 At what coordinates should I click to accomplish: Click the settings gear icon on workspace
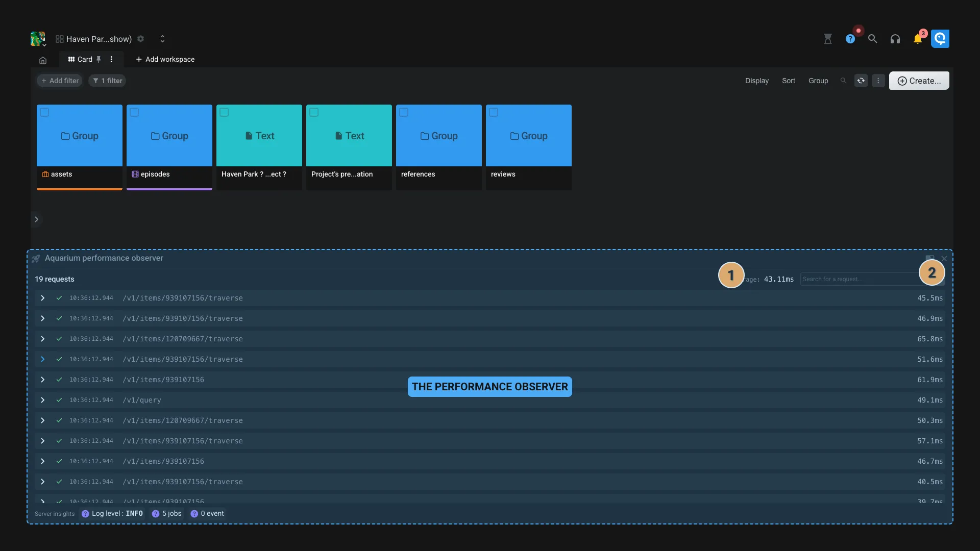pos(140,38)
